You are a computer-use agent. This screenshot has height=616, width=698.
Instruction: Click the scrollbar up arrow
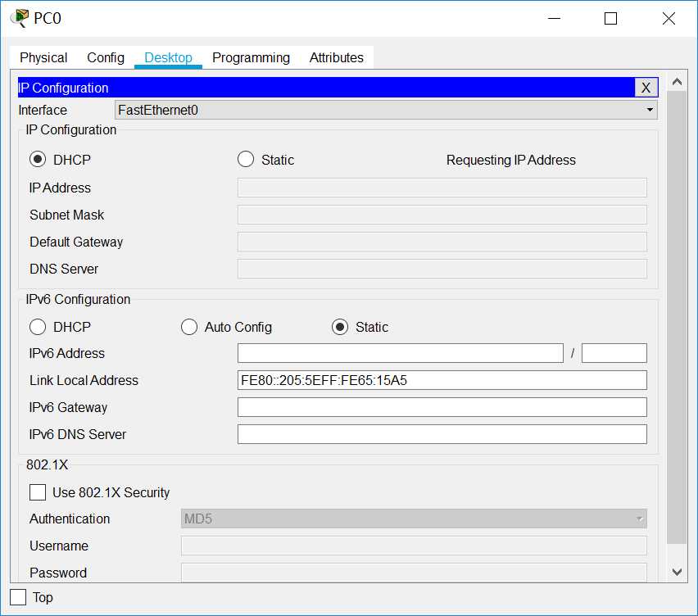[x=677, y=81]
